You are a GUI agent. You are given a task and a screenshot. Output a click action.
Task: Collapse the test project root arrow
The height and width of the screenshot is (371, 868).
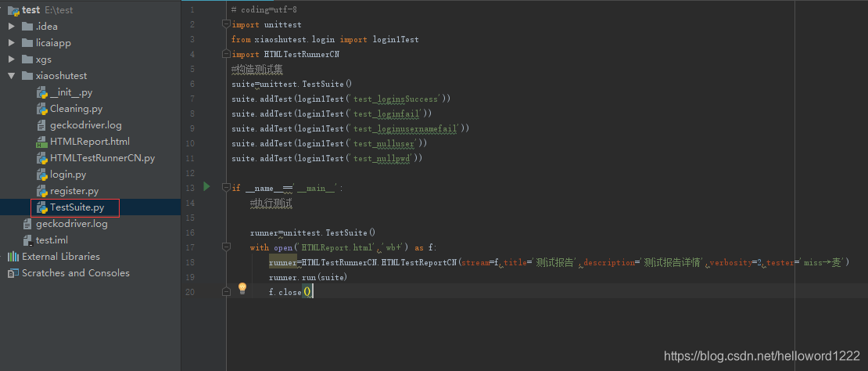point(2,10)
